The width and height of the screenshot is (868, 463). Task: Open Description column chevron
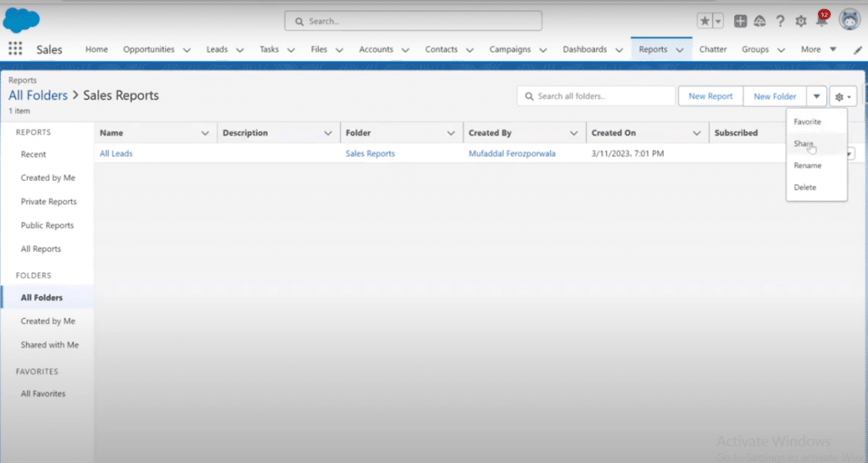pyautogui.click(x=328, y=133)
